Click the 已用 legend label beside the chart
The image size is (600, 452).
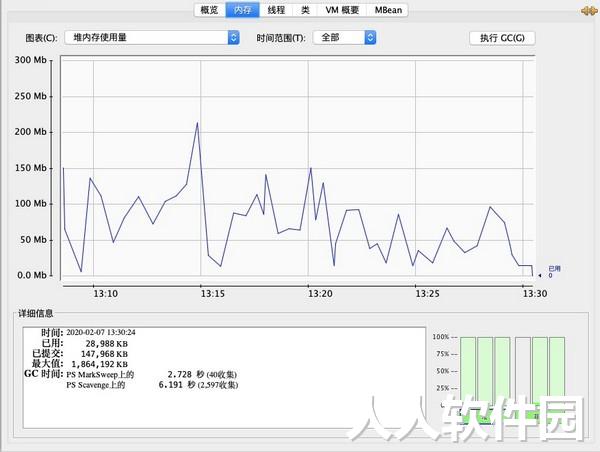tap(554, 269)
